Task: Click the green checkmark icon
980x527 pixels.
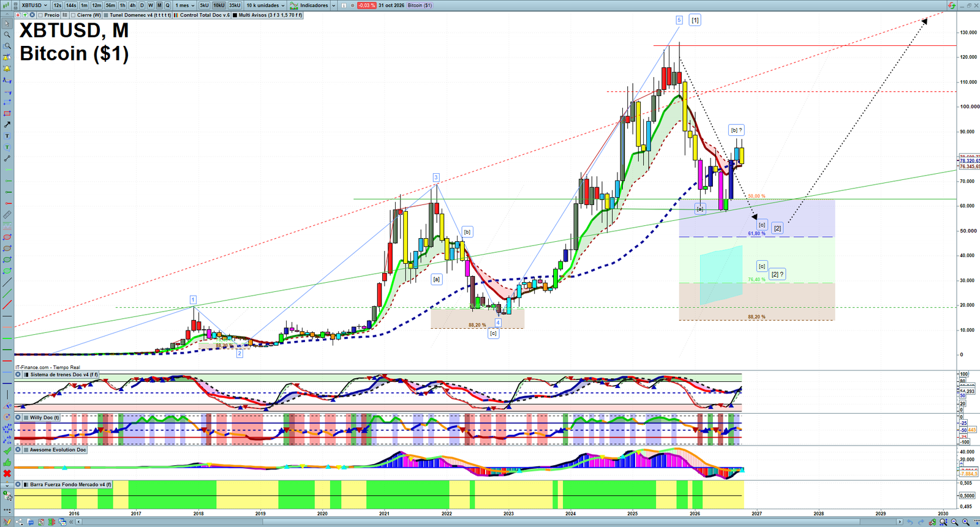Action: [x=7, y=451]
